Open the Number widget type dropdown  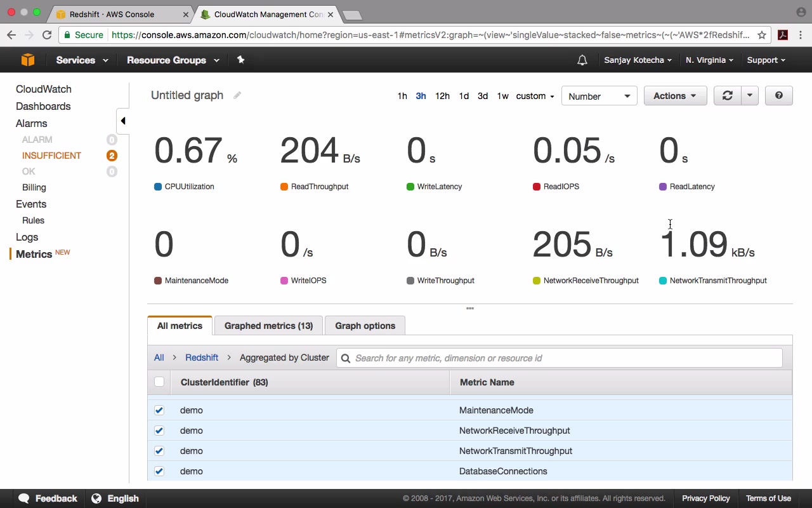599,96
